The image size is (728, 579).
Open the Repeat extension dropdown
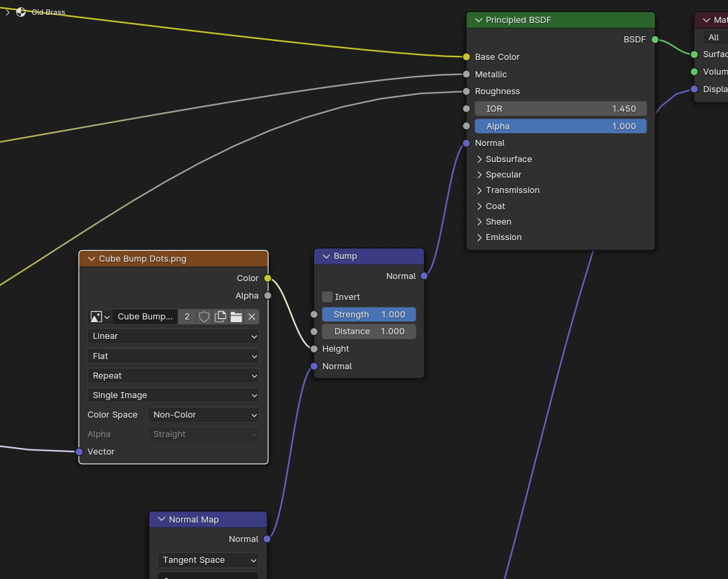(173, 376)
